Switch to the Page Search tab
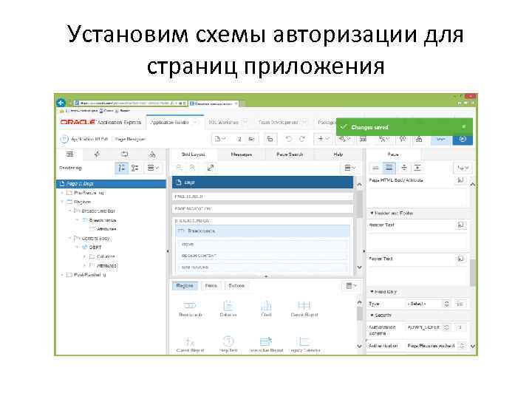Viewport: 532px width, 399px height. point(290,154)
